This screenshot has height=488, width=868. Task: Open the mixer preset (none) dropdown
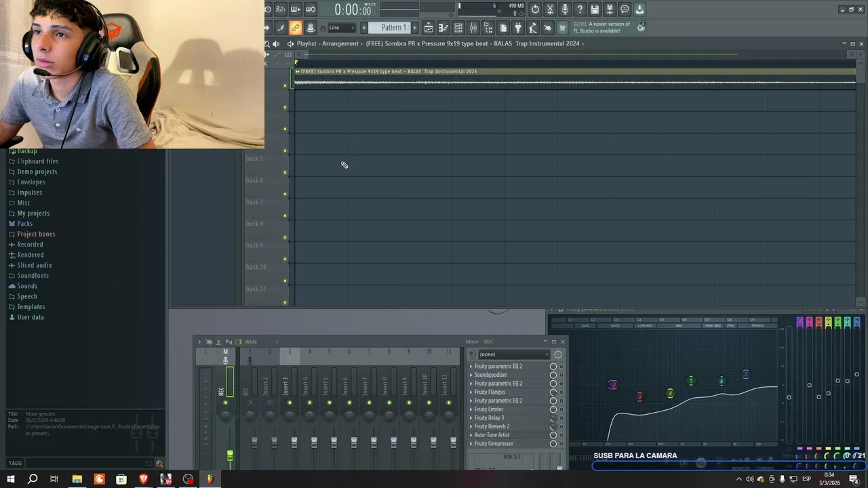[514, 354]
